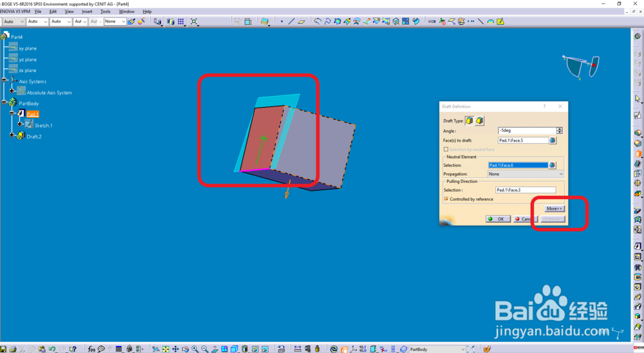Select the constant draft type icon

469,120
